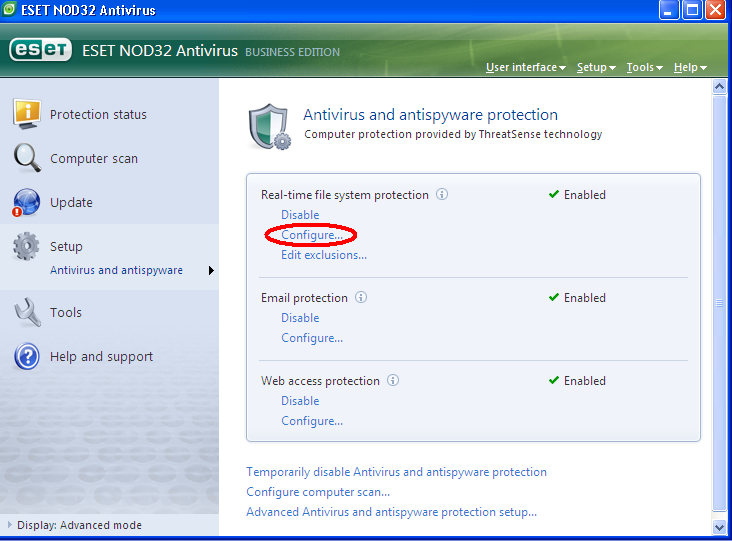This screenshot has width=732, height=541.
Task: Open the User interface dropdown menu
Action: [x=525, y=68]
